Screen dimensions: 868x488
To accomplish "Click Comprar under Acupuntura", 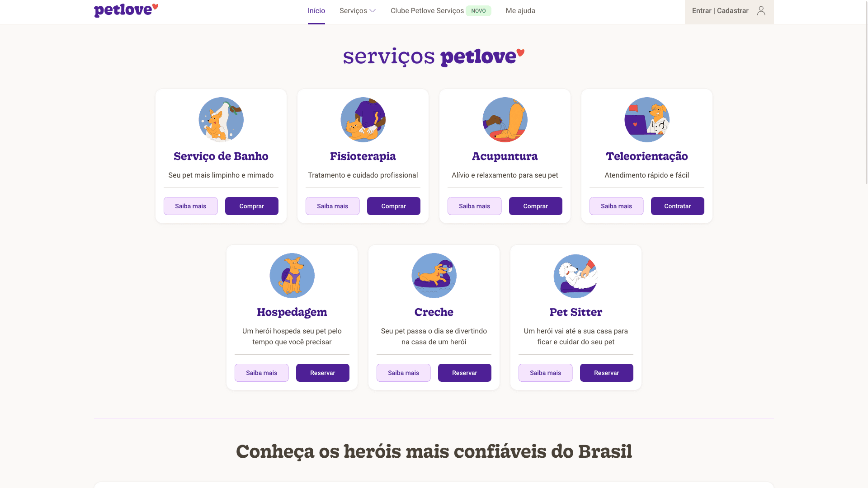I will 535,206.
